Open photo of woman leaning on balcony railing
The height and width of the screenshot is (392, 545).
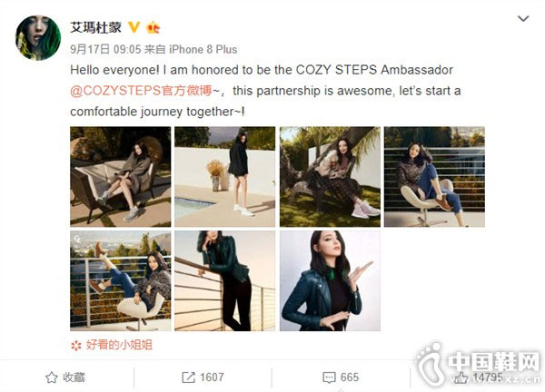(225, 281)
